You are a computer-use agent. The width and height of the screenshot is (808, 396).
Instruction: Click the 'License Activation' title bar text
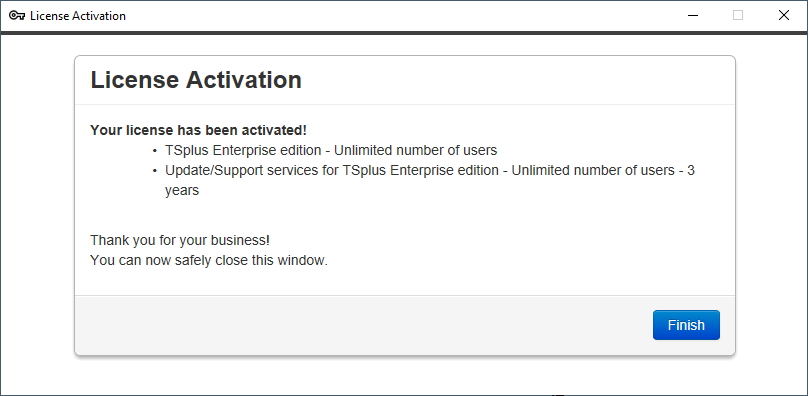coord(78,16)
